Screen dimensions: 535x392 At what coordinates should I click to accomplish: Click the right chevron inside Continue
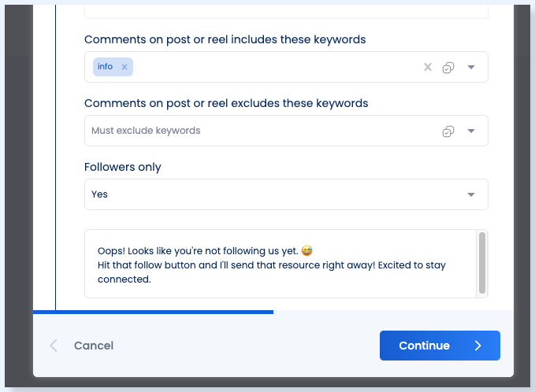click(x=478, y=346)
